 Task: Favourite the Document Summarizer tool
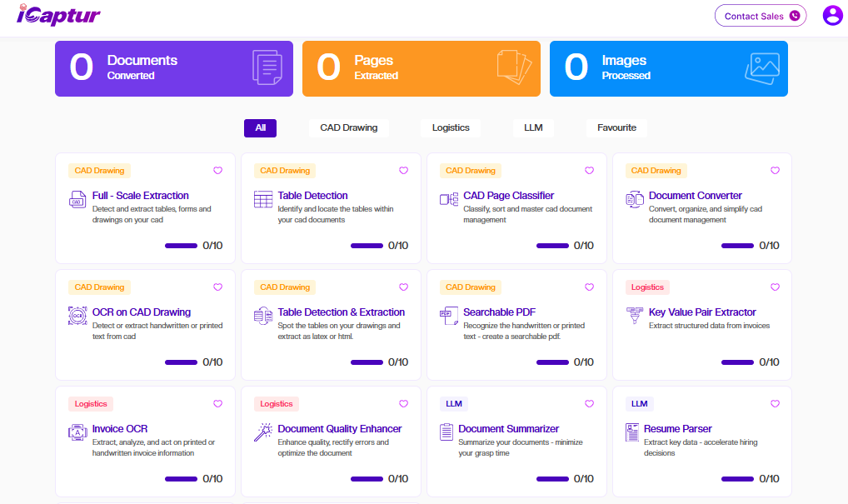coord(589,404)
